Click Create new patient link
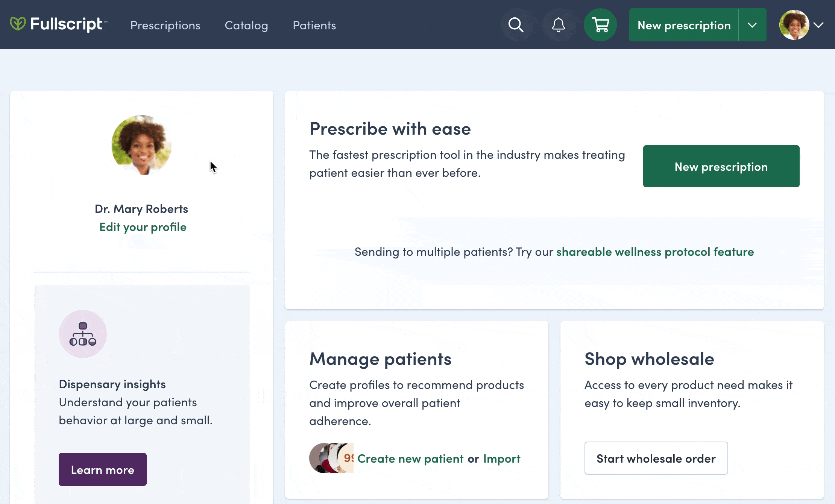 [x=410, y=459]
